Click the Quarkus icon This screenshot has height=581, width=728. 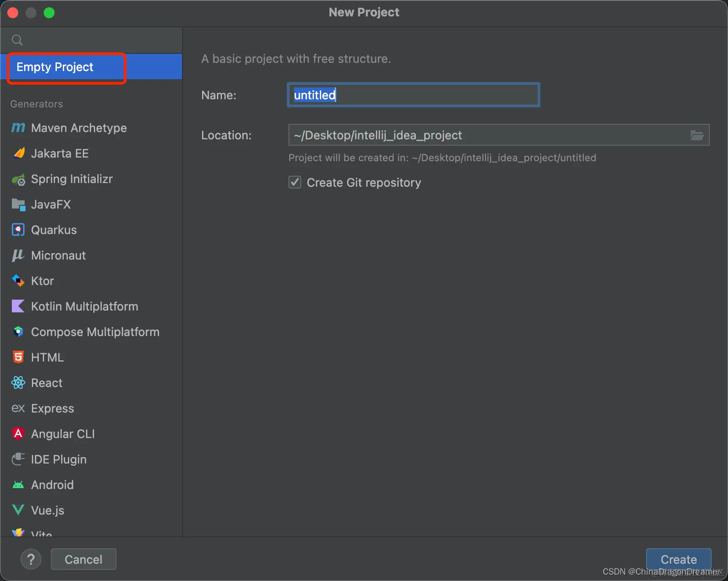tap(18, 230)
